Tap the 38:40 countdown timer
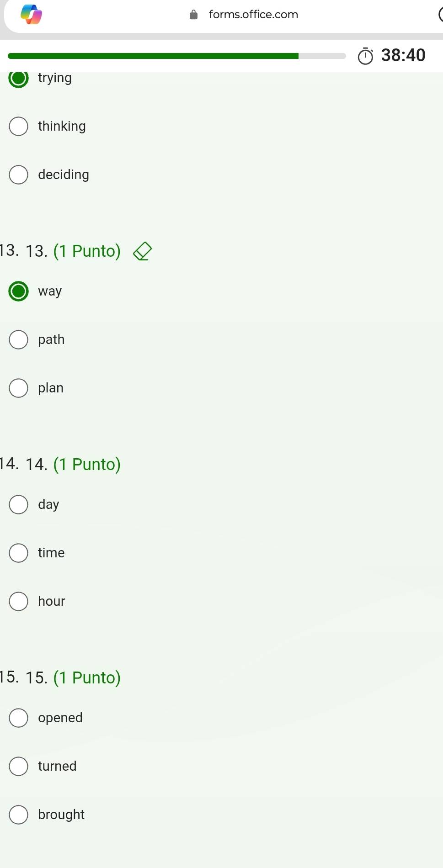This screenshot has width=443, height=868. 403,55
